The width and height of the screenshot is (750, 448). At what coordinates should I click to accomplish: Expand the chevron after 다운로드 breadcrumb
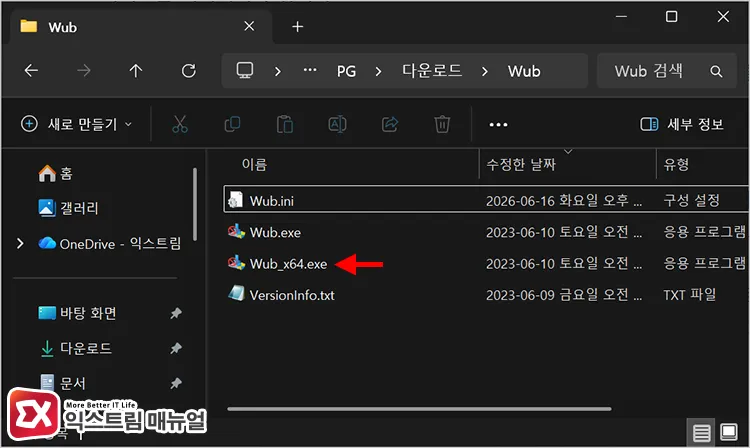(485, 71)
